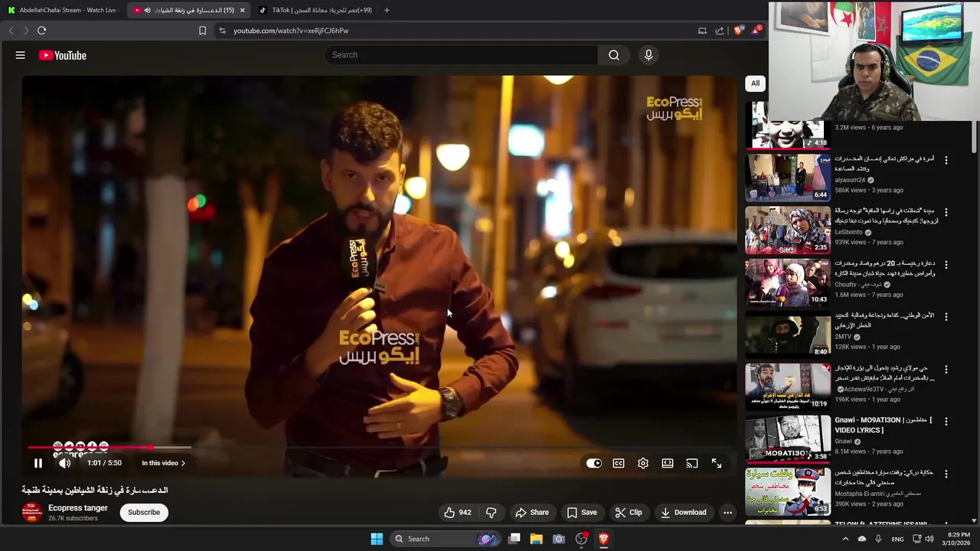Open site settings icon in address bar

pos(222,31)
